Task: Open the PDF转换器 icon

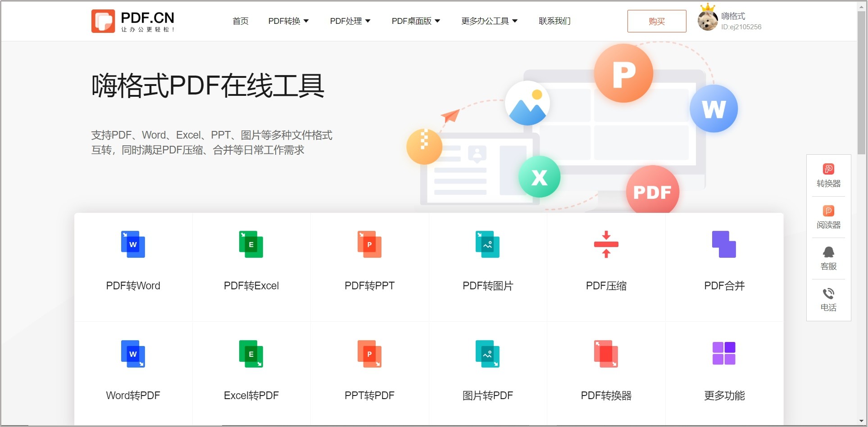Action: [606, 354]
